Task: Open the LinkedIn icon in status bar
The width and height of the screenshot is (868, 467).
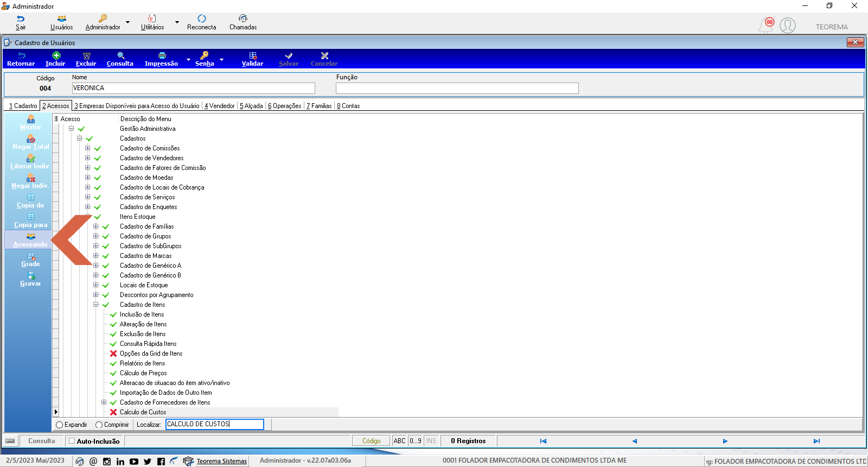Action: (x=120, y=462)
